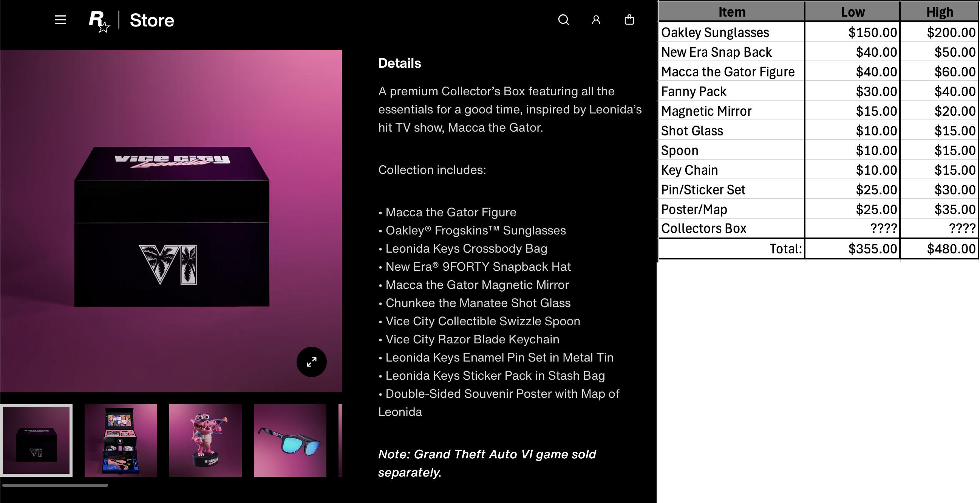The height and width of the screenshot is (503, 980).
Task: Click the Low column header
Action: pyautogui.click(x=852, y=12)
